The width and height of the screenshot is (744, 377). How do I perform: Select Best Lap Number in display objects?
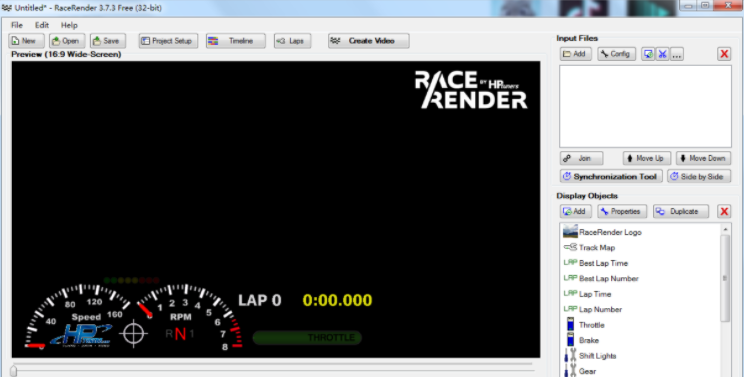pyautogui.click(x=609, y=278)
